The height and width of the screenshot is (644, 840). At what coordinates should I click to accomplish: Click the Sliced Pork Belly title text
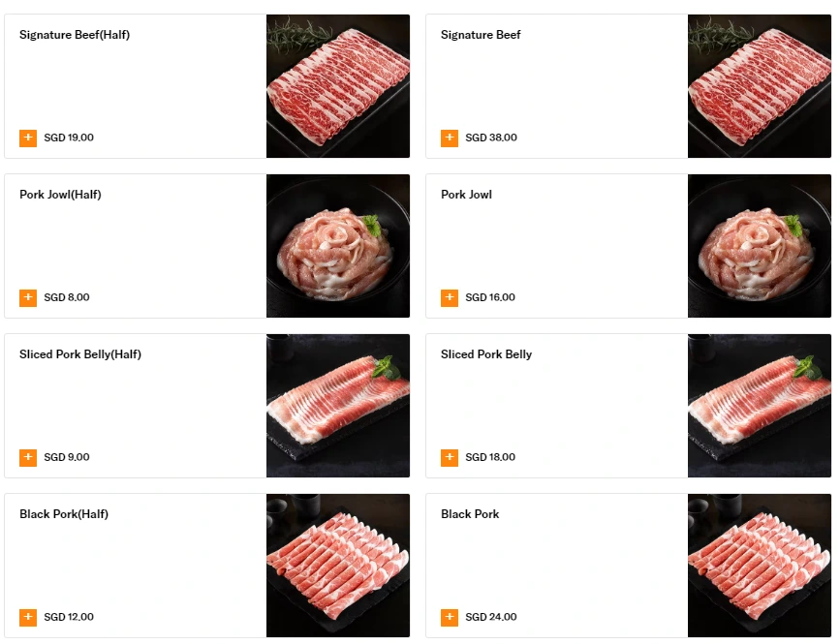pos(486,354)
